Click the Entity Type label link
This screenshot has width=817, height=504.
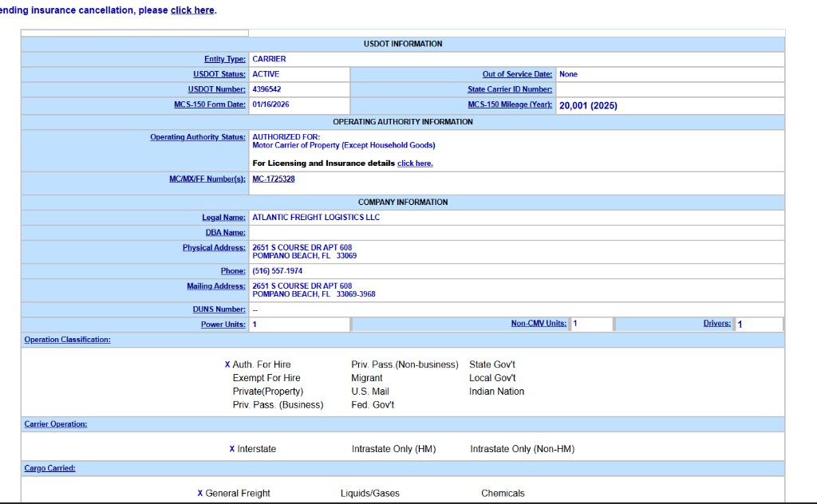tap(224, 59)
